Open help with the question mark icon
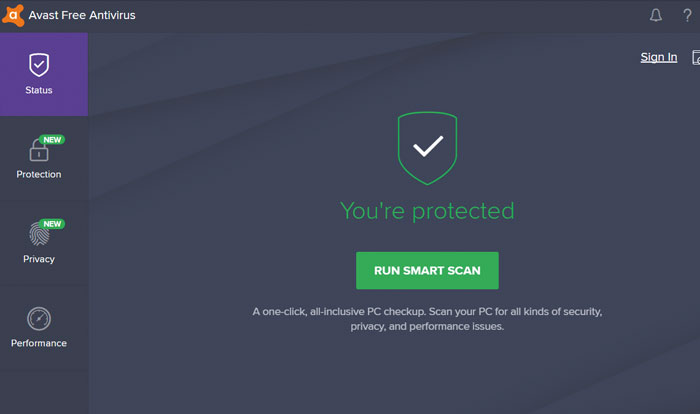 tap(687, 16)
